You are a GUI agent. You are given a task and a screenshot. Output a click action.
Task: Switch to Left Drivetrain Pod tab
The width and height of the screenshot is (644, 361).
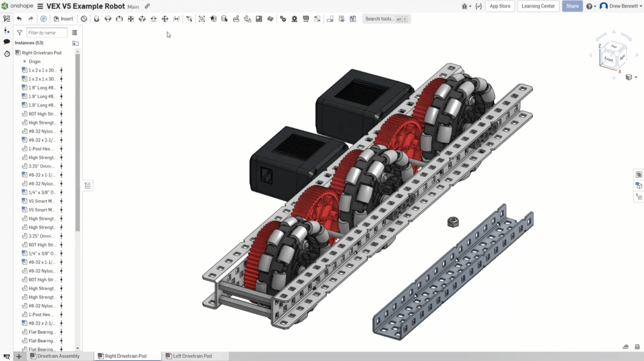coord(192,356)
